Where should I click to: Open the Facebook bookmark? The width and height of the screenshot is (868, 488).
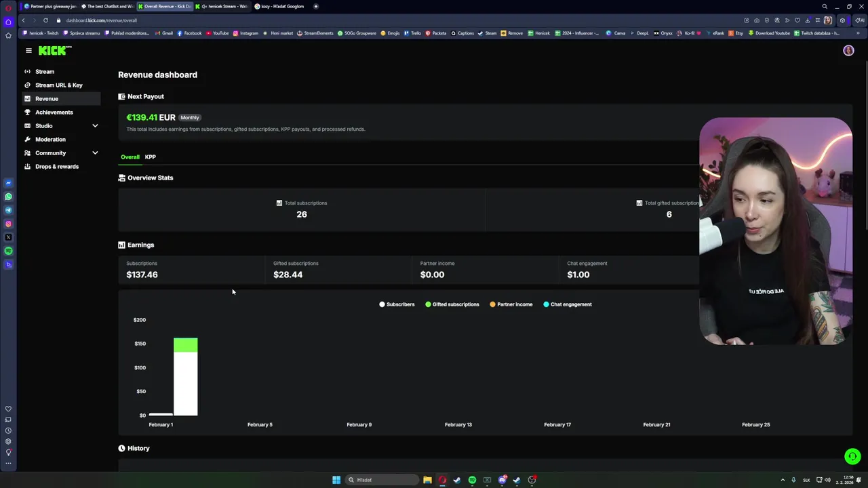(189, 33)
